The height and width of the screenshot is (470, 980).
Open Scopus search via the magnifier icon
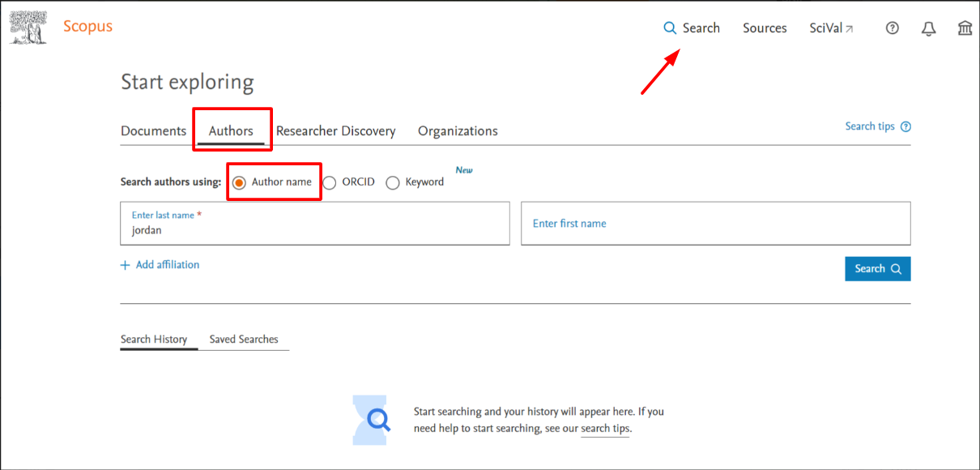(670, 27)
